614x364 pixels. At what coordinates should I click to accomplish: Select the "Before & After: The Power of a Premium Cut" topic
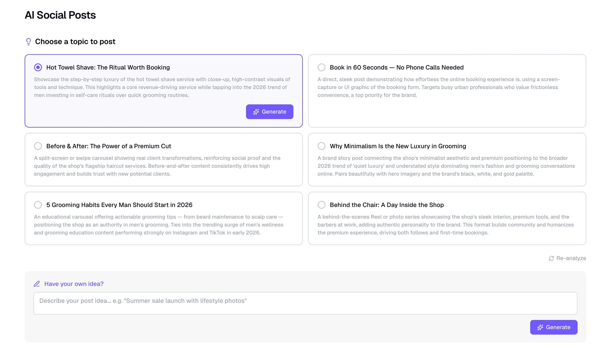(38, 146)
